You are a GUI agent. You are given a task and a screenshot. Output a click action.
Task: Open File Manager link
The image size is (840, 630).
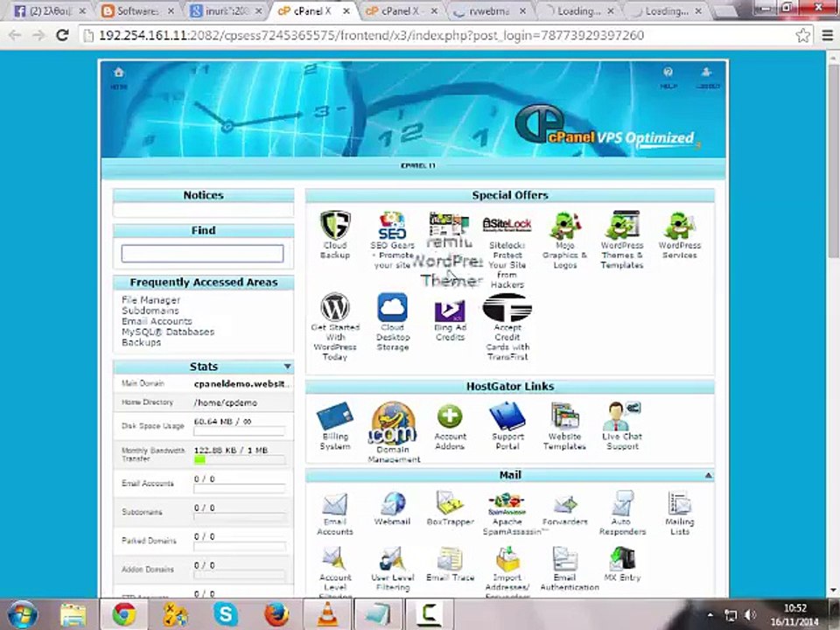[150, 300]
